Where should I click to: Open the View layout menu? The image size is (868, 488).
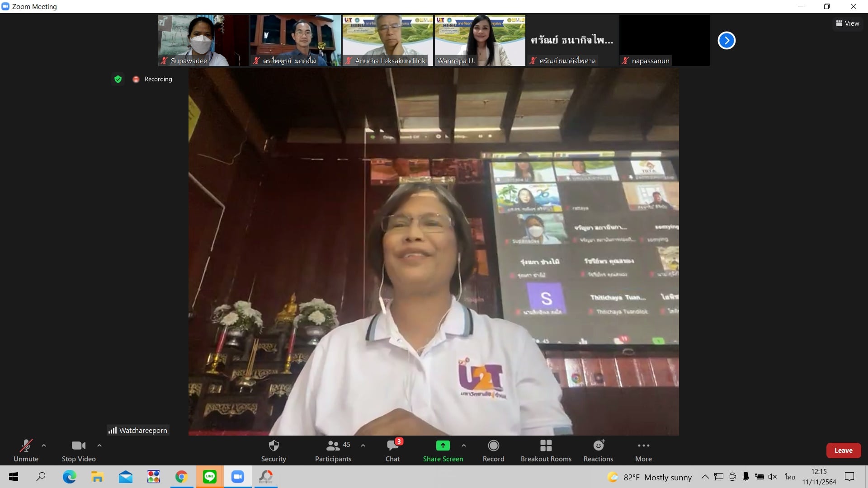click(x=848, y=23)
